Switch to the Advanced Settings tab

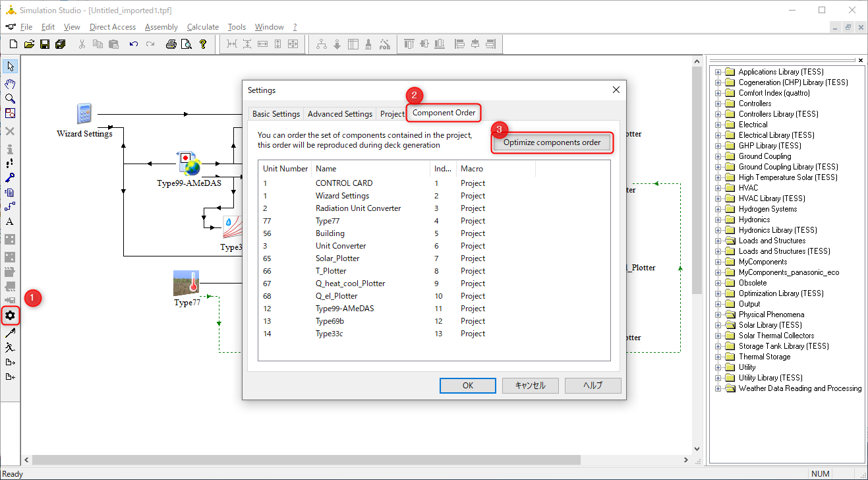click(x=340, y=113)
